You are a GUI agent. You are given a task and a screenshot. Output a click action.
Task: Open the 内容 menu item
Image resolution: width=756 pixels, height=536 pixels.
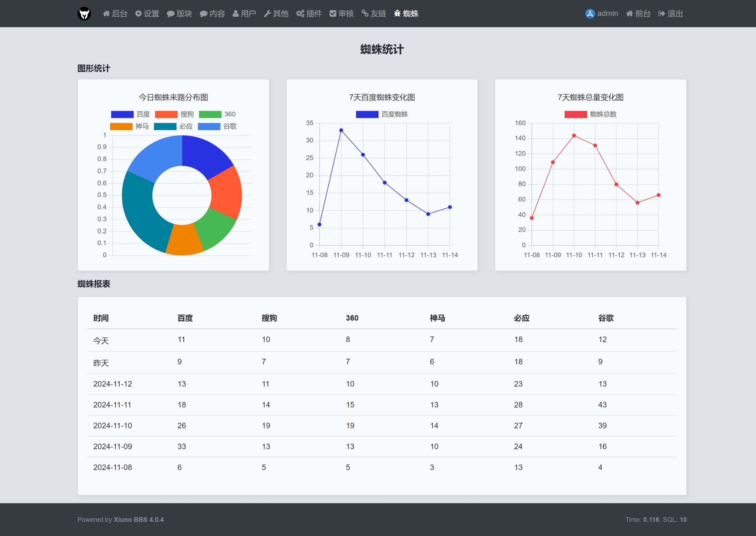pos(213,13)
